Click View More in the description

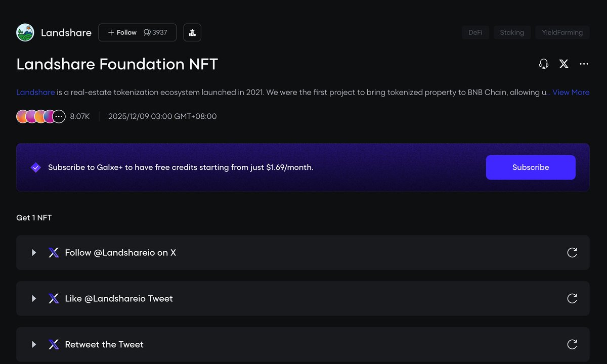coord(571,93)
